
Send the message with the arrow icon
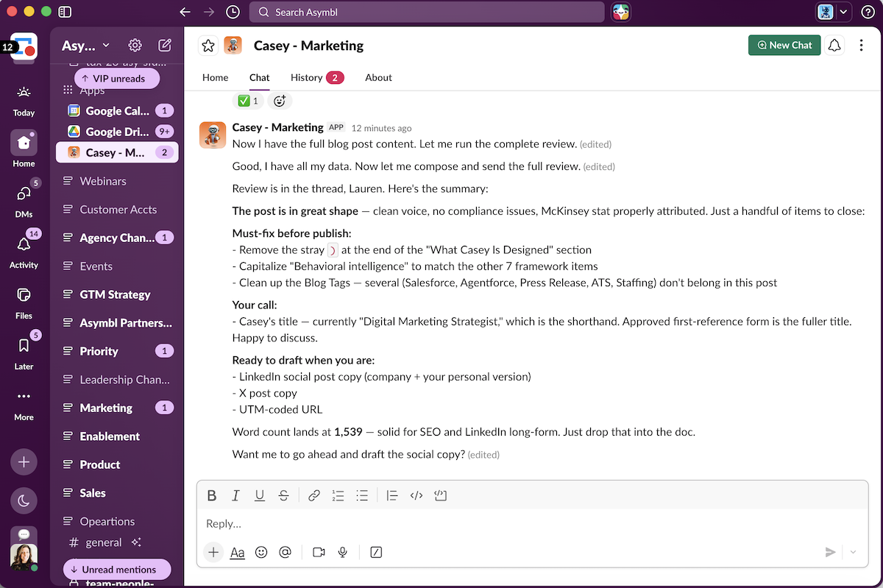[x=830, y=552]
